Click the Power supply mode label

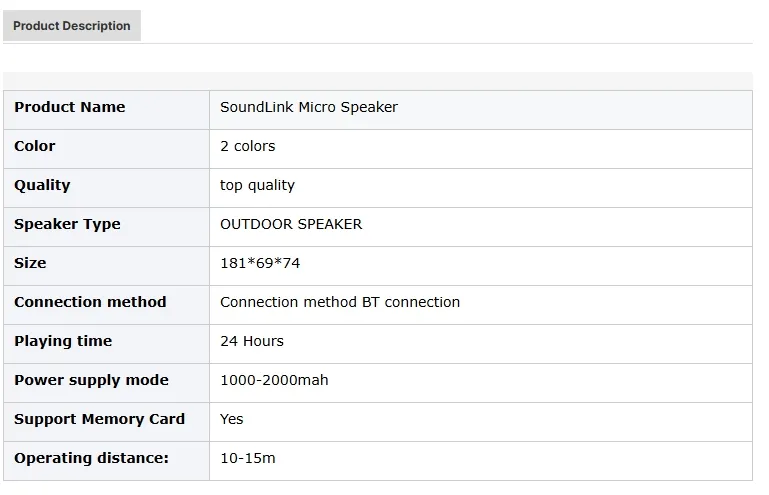coord(91,380)
